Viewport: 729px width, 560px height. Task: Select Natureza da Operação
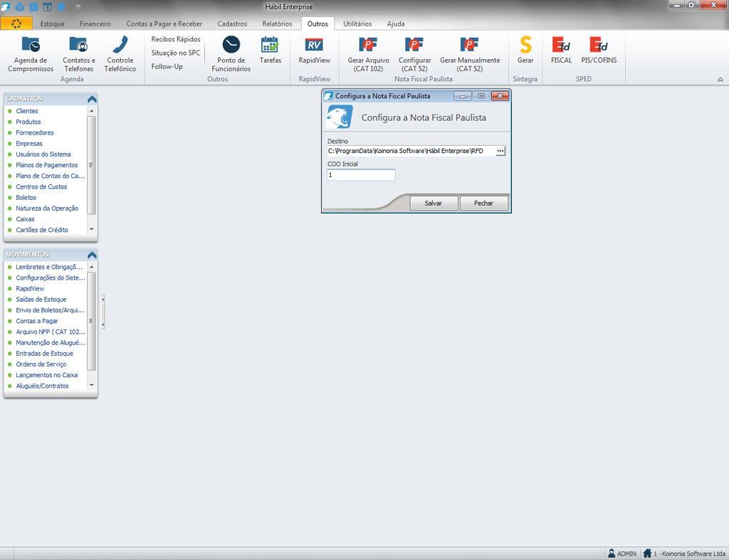tap(47, 208)
